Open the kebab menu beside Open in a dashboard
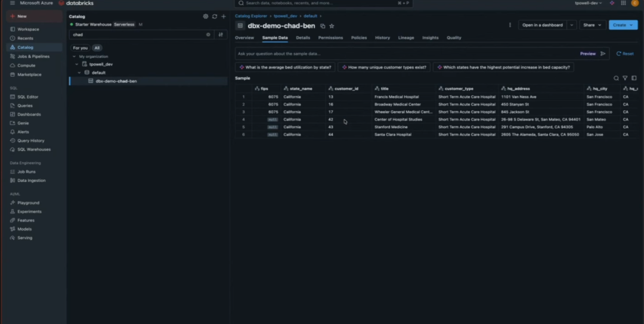Screen dimensions: 644x324 click(510, 25)
